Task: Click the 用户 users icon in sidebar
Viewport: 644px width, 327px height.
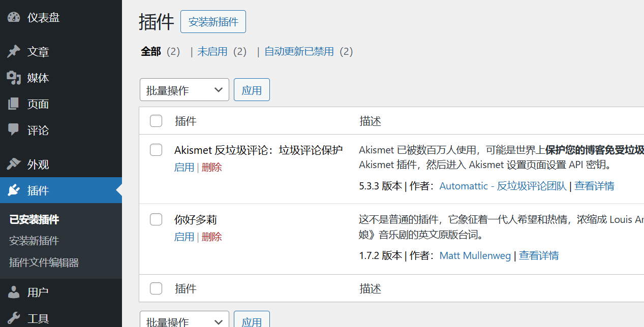Action: 13,292
